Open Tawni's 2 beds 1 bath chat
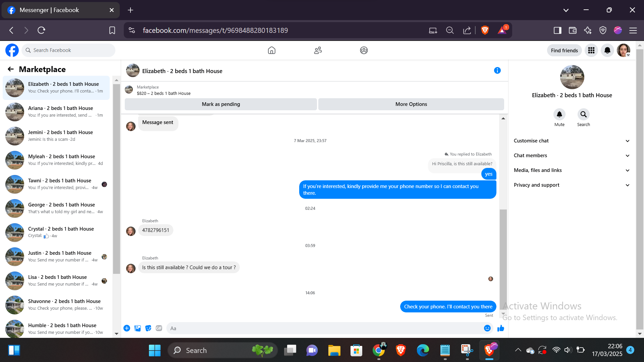Image resolution: width=644 pixels, height=362 pixels. pos(56,184)
